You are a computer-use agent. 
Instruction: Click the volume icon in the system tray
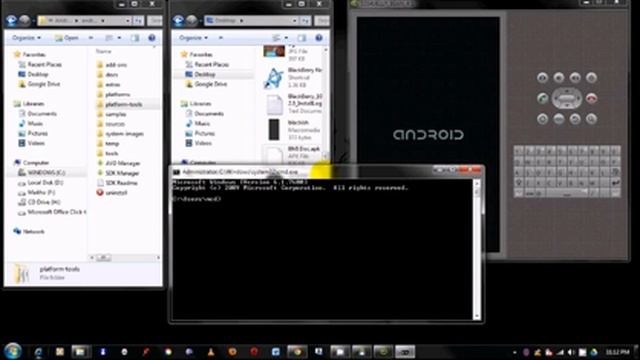tap(571, 352)
